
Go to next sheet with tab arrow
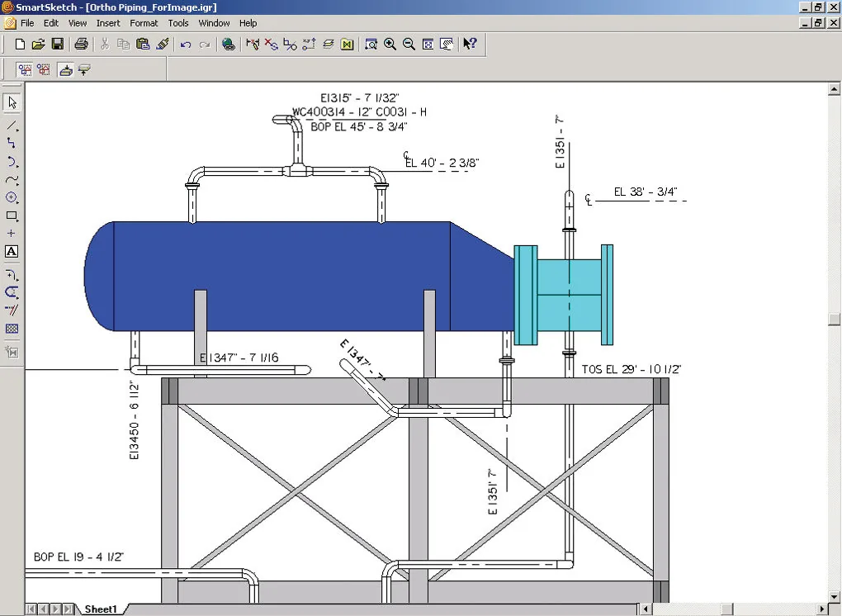(56, 609)
